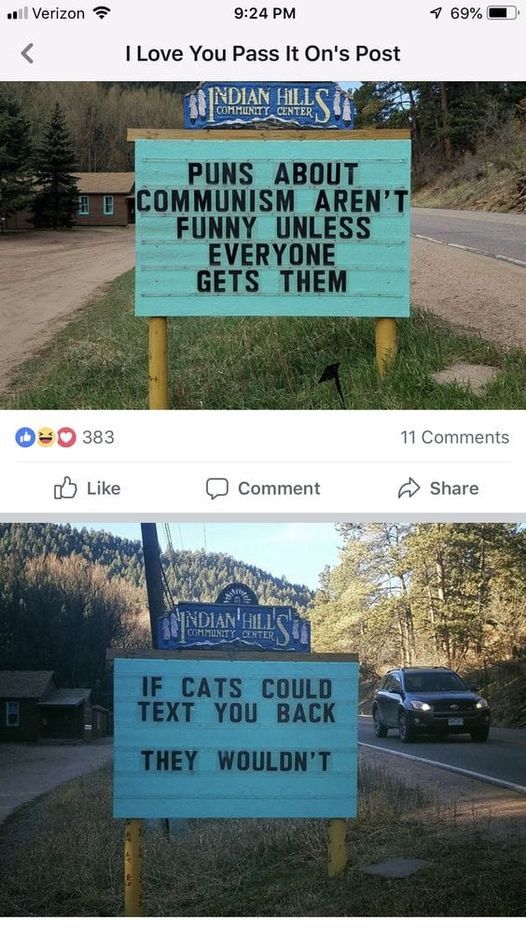Click the Like thumbs-up icon
Viewport: 526px width, 934px height.
[66, 488]
